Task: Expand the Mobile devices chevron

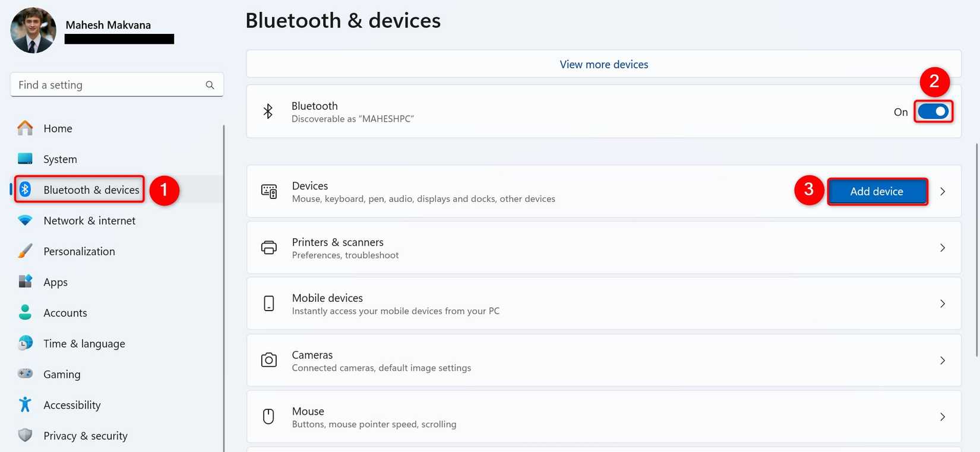Action: [x=943, y=304]
